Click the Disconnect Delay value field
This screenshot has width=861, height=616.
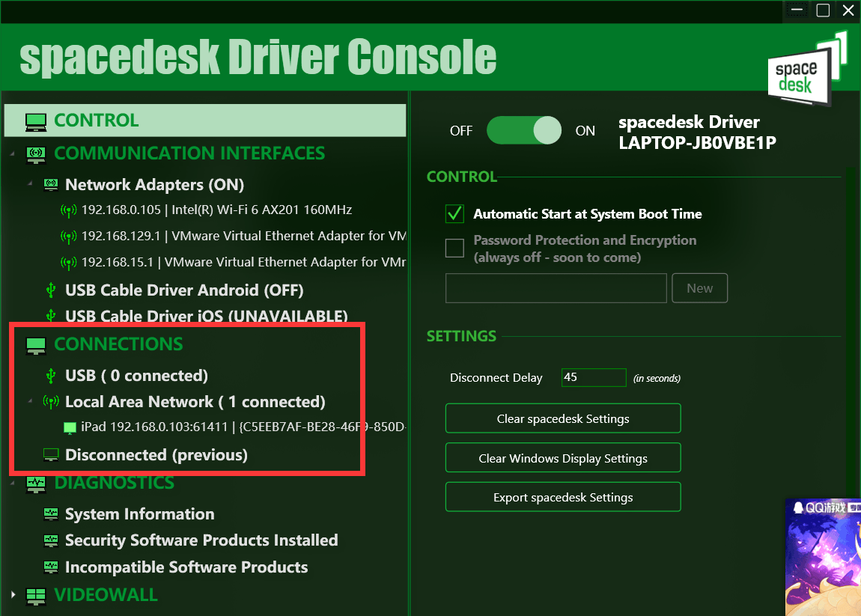(594, 378)
